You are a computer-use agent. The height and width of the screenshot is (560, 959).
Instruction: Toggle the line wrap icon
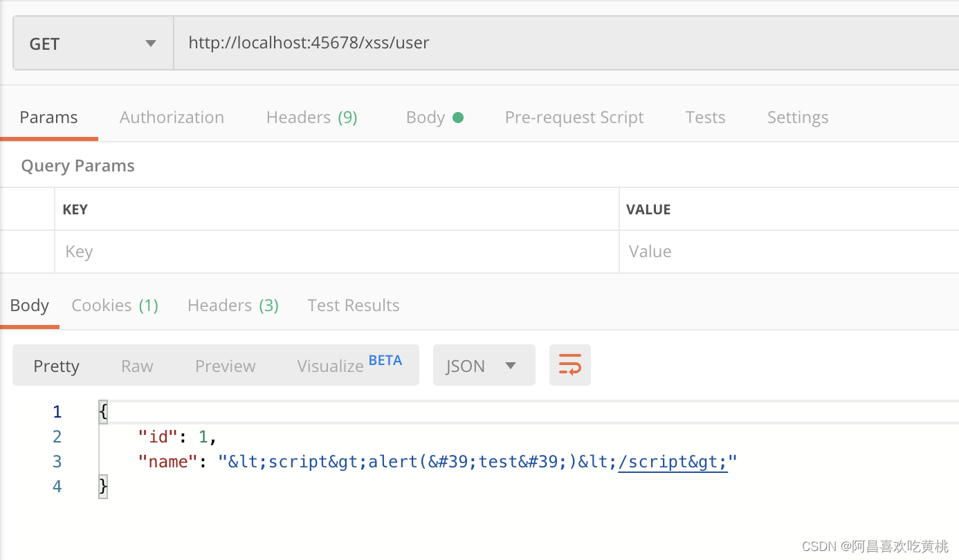[570, 365]
